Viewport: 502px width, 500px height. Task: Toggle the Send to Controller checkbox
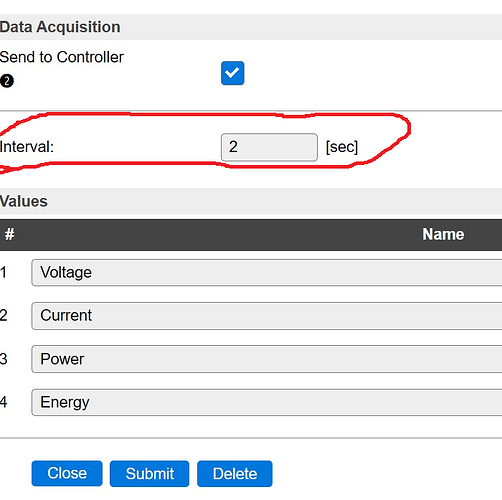(232, 73)
